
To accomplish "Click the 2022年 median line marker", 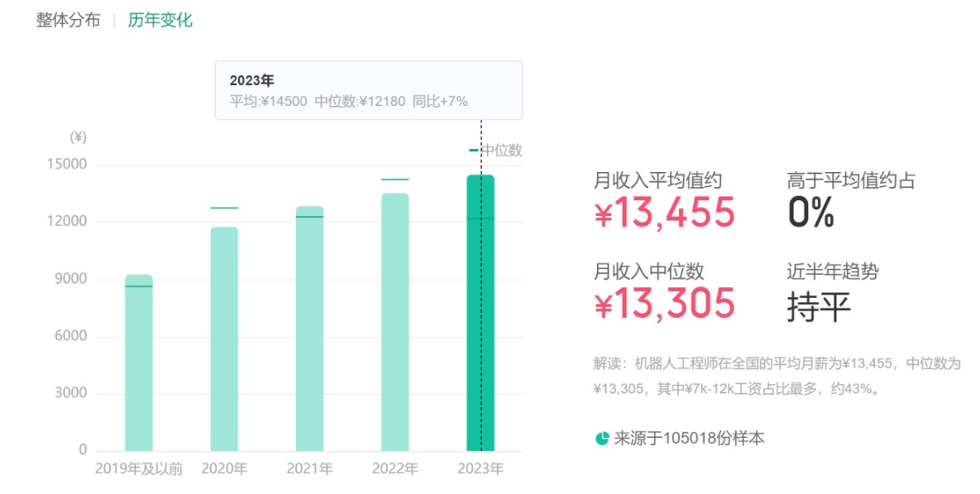I will point(395,180).
